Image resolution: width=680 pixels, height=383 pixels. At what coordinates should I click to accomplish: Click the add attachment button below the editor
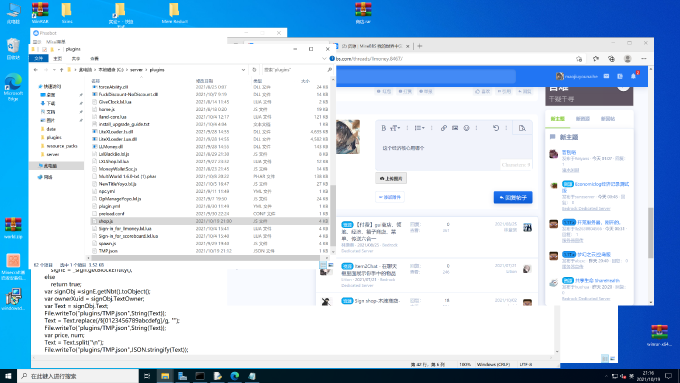coord(389,197)
